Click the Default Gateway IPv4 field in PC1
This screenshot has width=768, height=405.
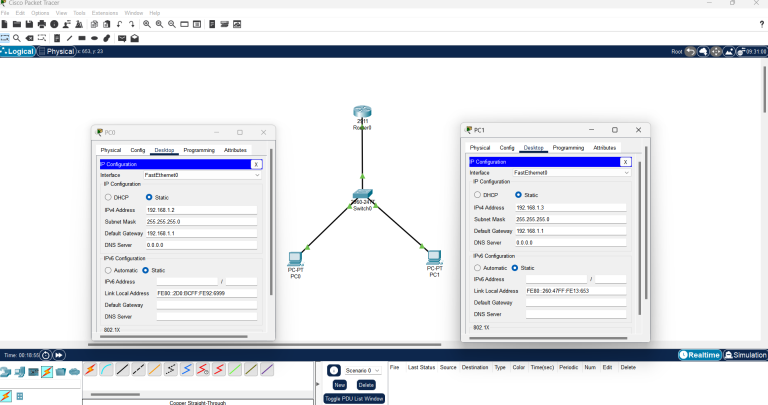pyautogui.click(x=571, y=231)
